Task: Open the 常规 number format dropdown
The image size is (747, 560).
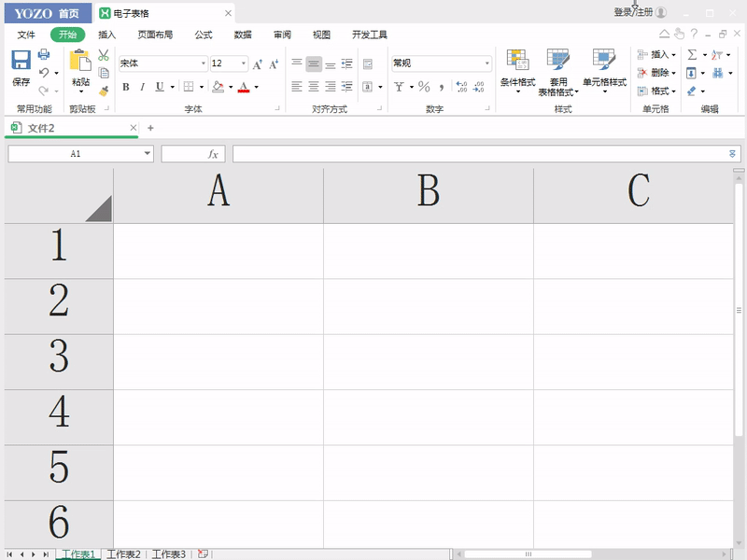Action: point(486,63)
